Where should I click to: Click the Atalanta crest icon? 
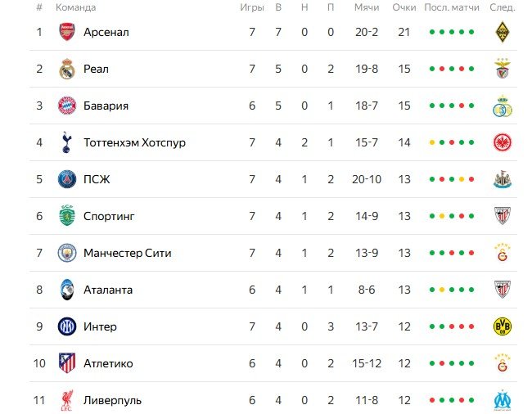pyautogui.click(x=66, y=290)
